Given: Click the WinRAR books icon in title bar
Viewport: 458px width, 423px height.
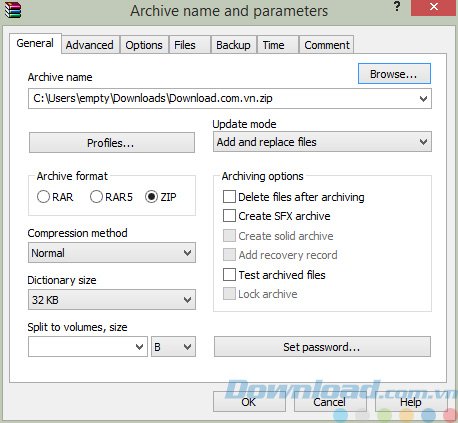Looking at the screenshot, I should pos(13,10).
